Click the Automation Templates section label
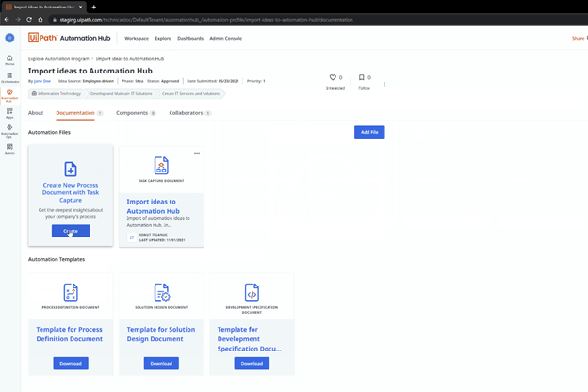The height and width of the screenshot is (392, 588). [x=57, y=259]
